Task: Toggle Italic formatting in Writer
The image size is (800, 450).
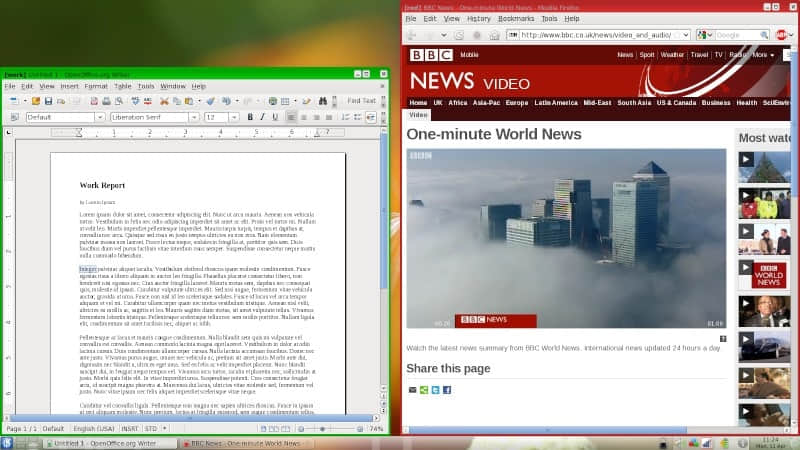Action: pos(263,117)
